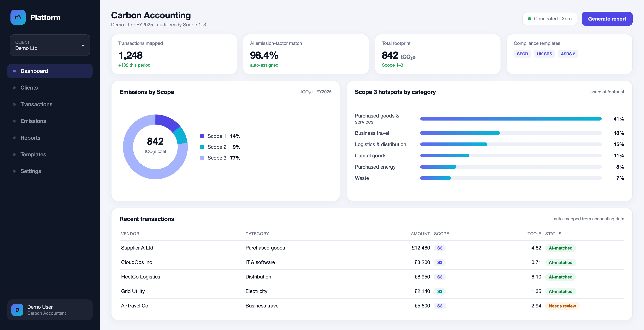644x330 pixels.
Task: Click the green Connected status dot
Action: 529,19
